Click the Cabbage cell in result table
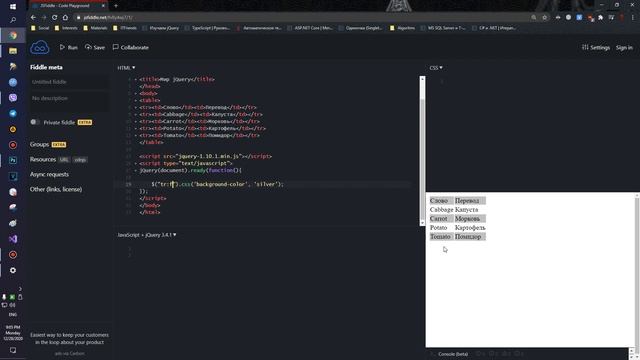640x360 pixels. pyautogui.click(x=441, y=209)
